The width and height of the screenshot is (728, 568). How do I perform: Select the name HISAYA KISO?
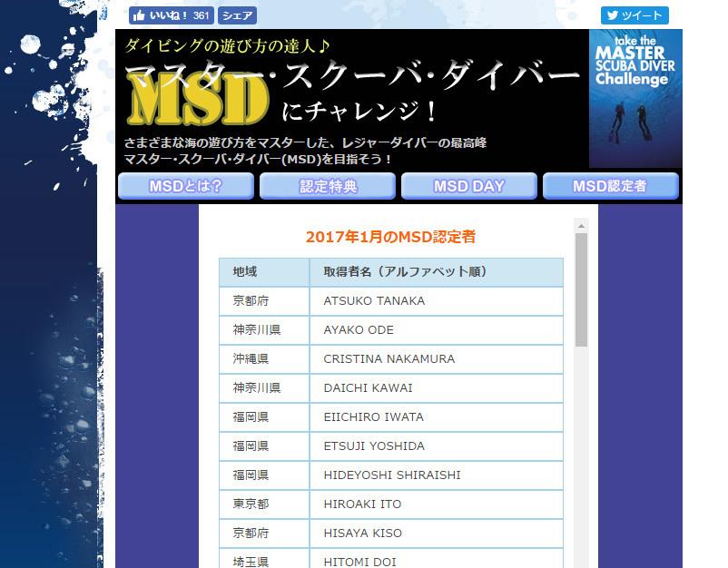(x=362, y=534)
